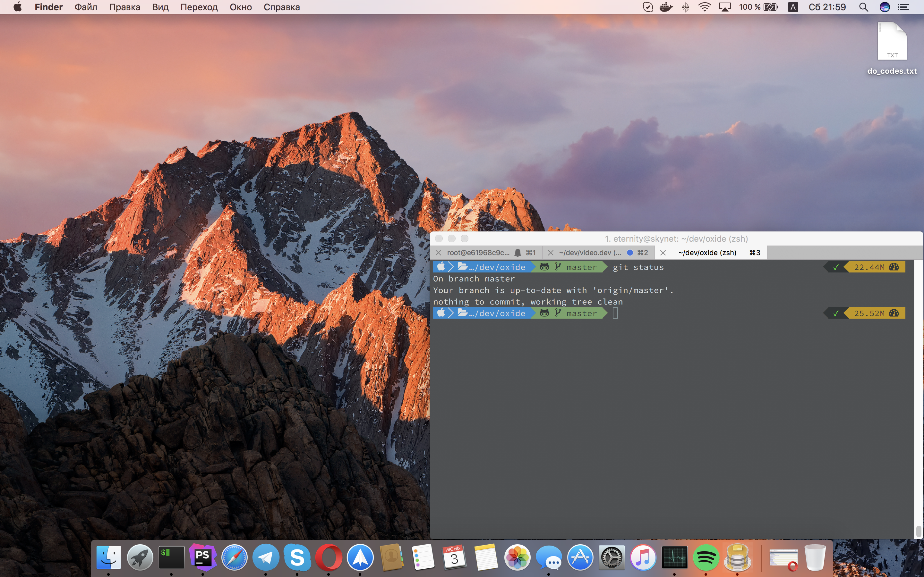
Task: Open the Docker menu bar icon
Action: pyautogui.click(x=666, y=7)
